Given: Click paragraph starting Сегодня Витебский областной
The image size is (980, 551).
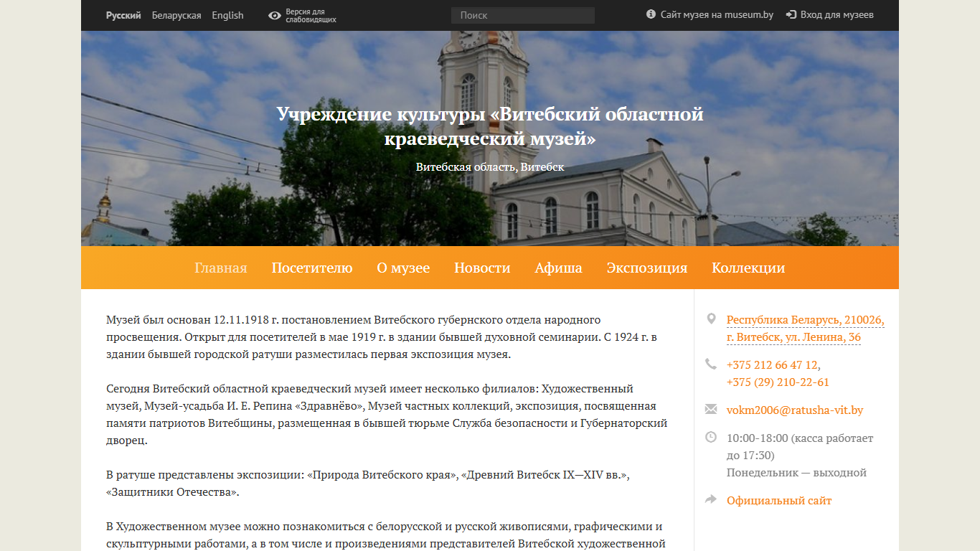Looking at the screenshot, I should click(x=387, y=415).
